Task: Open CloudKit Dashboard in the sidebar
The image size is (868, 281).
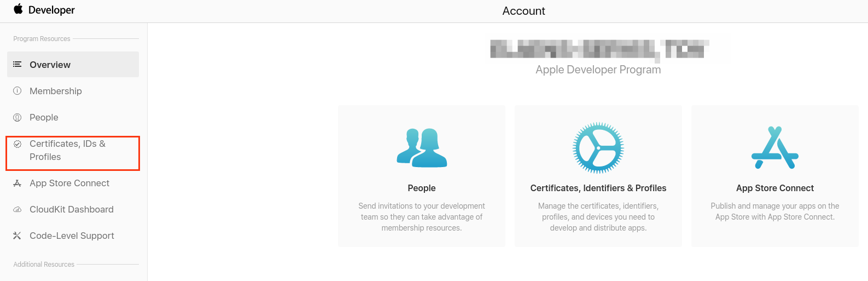Action: click(x=73, y=209)
